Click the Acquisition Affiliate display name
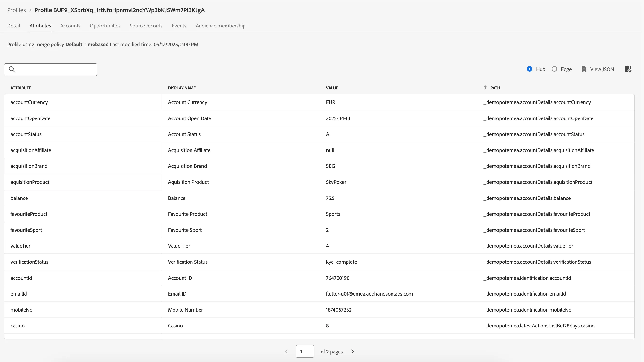 (x=189, y=150)
